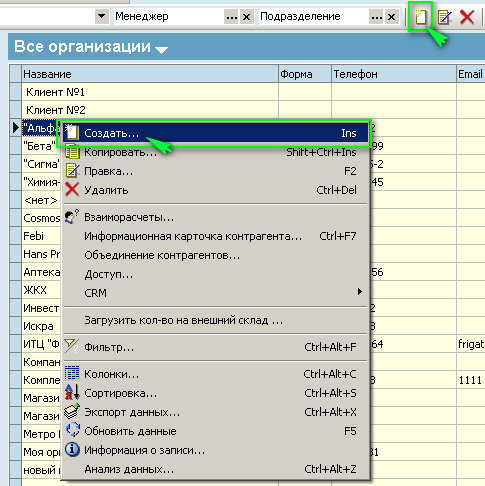The height and width of the screenshot is (486, 485).
Task: Select the "Химия organization row
Action: pyautogui.click(x=42, y=182)
